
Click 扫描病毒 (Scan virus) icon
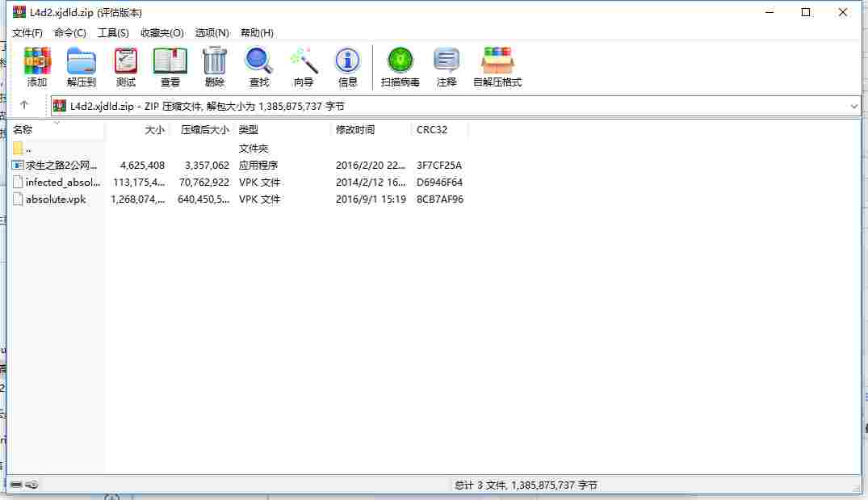[400, 61]
